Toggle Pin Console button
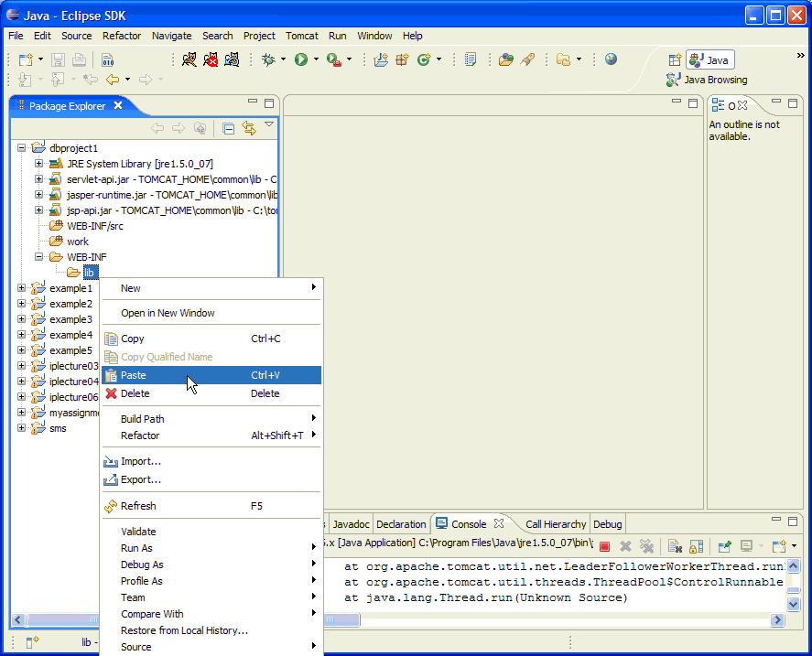812x656 pixels. tap(724, 546)
